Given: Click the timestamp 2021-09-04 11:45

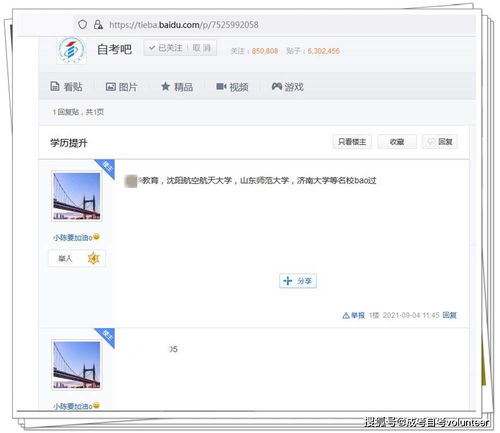Looking at the screenshot, I should coord(411,315).
